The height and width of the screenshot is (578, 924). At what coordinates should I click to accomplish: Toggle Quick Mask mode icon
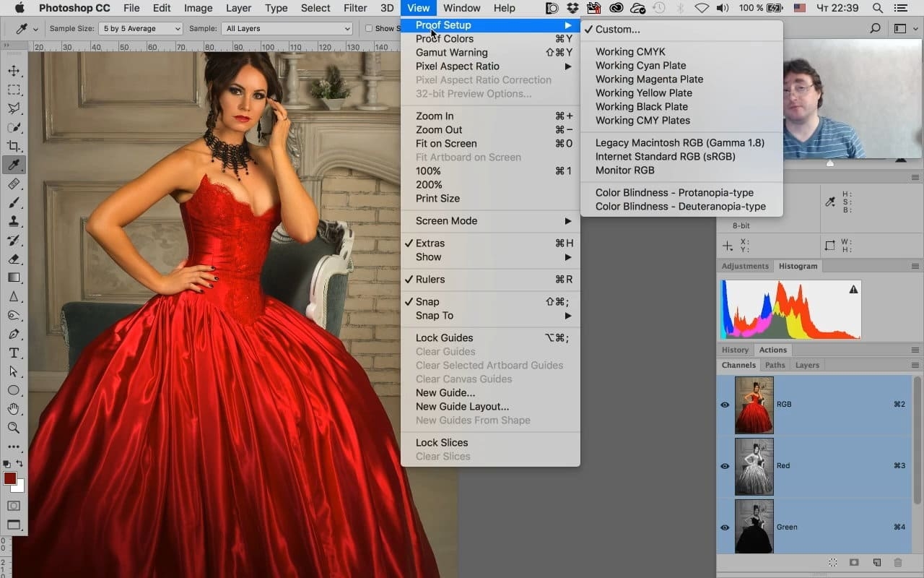coord(14,506)
